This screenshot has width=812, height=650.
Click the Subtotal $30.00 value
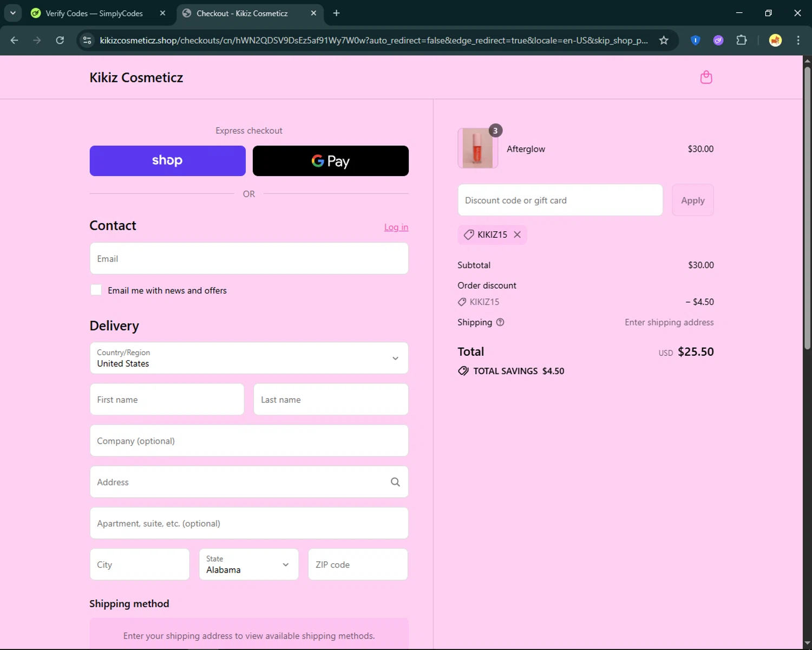701,265
